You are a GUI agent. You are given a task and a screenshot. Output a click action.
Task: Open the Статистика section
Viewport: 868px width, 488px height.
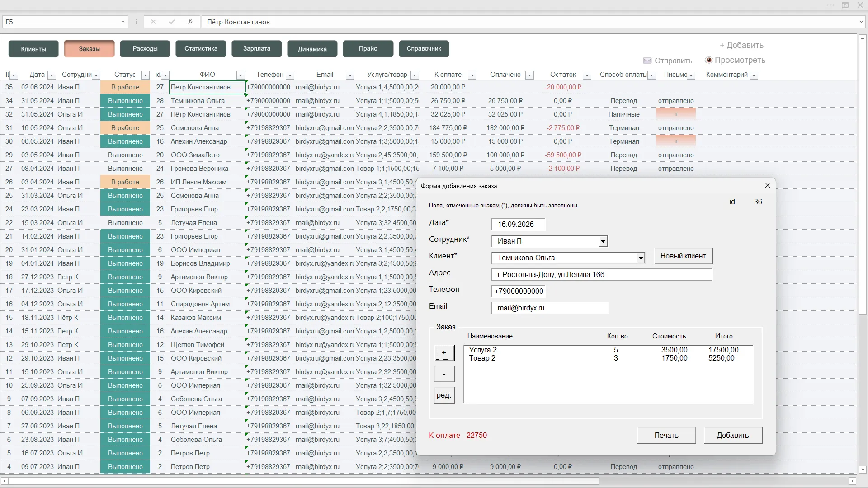click(201, 49)
